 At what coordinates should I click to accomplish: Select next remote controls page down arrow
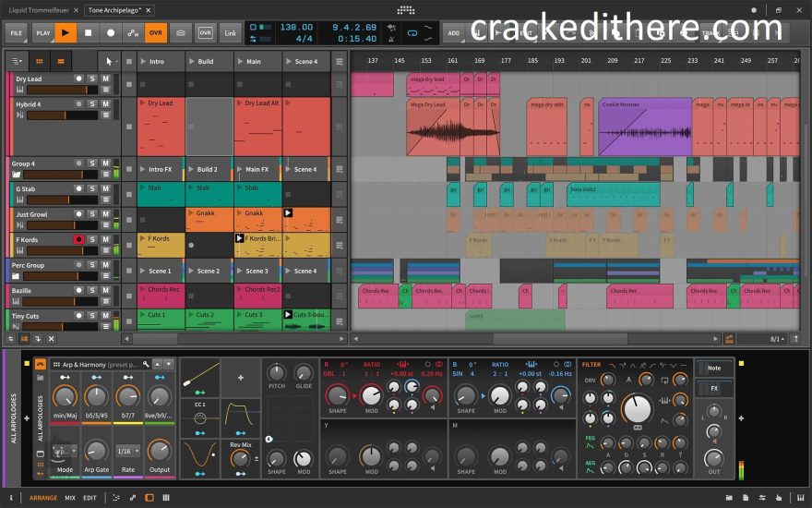[169, 365]
